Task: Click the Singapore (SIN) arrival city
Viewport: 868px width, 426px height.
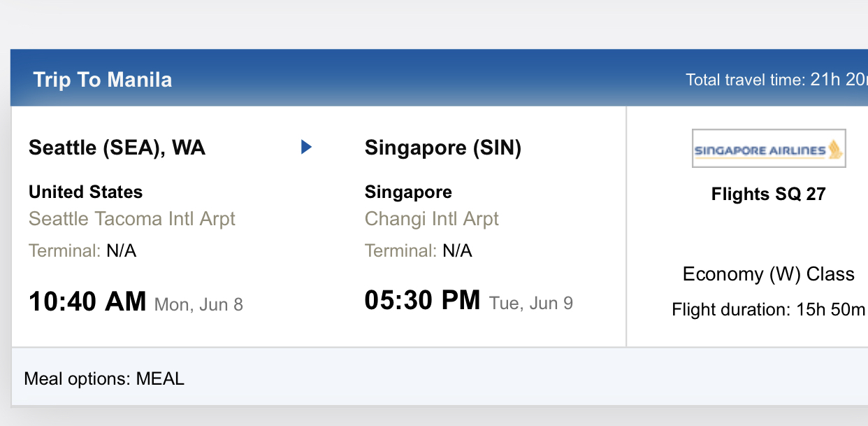Action: tap(442, 148)
